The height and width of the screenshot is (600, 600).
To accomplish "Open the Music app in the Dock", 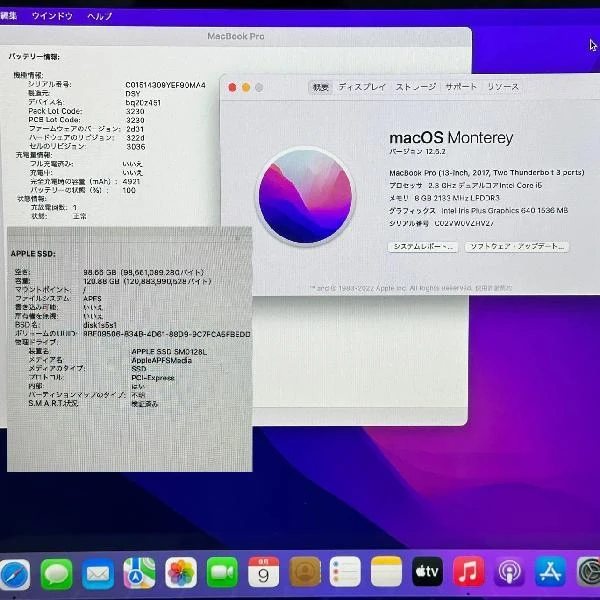I will 468,571.
